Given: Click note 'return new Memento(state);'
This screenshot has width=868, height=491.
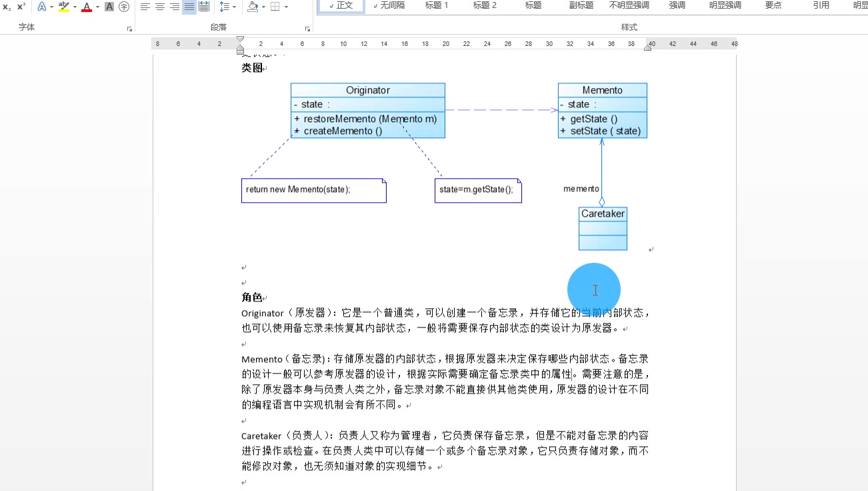Looking at the screenshot, I should click(313, 190).
